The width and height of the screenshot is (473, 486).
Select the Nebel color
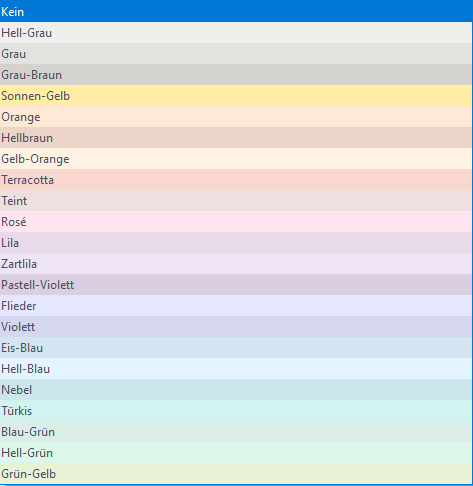[236, 390]
